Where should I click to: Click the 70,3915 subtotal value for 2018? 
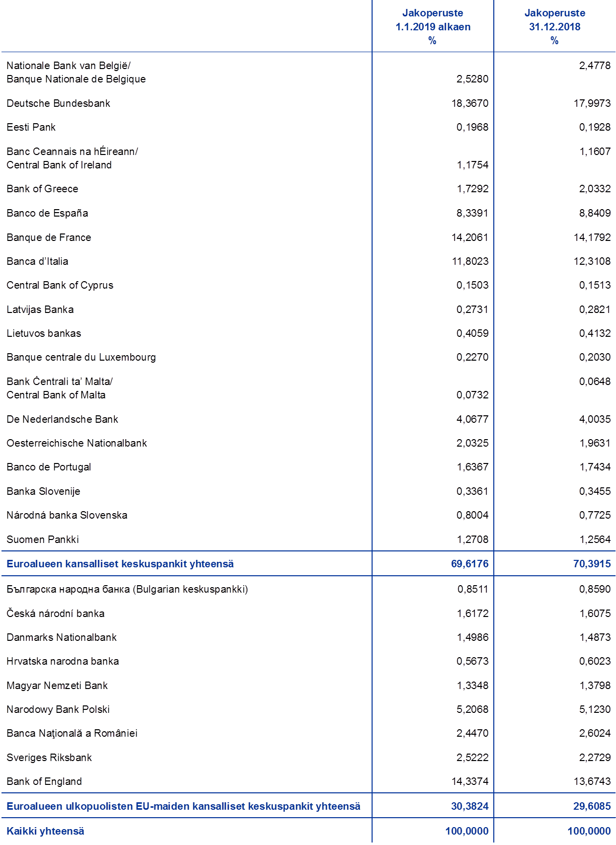(592, 564)
